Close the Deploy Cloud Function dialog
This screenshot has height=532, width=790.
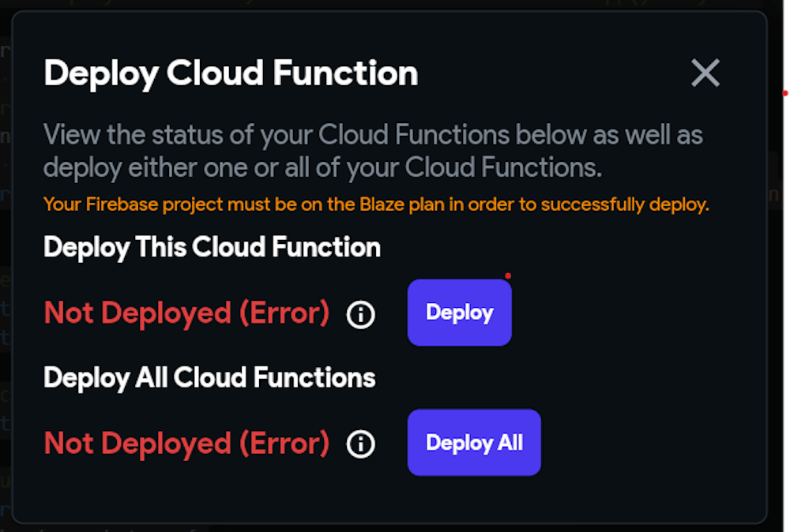pos(705,73)
